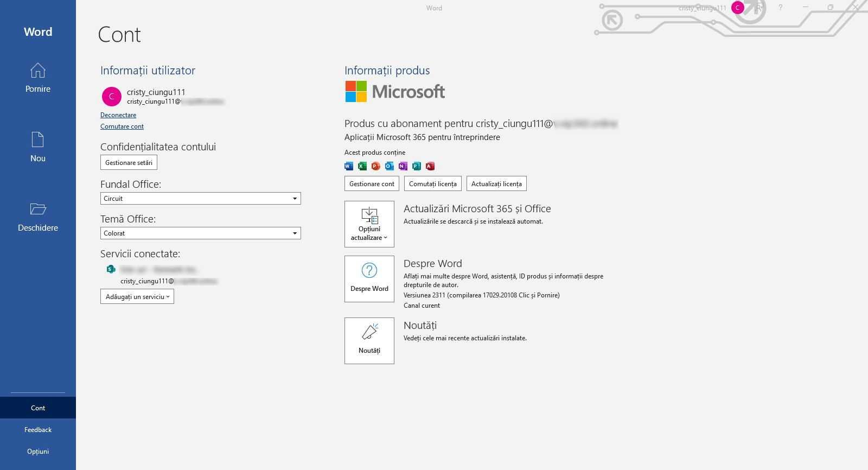The width and height of the screenshot is (868, 470).
Task: Click the version text Versiunea 2311
Action: pyautogui.click(x=482, y=295)
